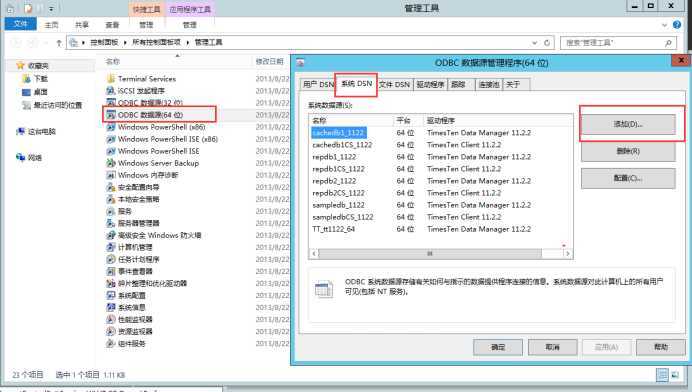Open 管理 tab under 应用程序工具
This screenshot has width=692, height=392.
(190, 25)
